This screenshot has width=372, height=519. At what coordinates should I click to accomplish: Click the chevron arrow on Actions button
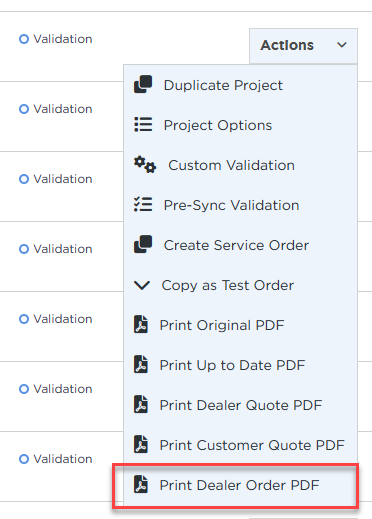pos(342,45)
